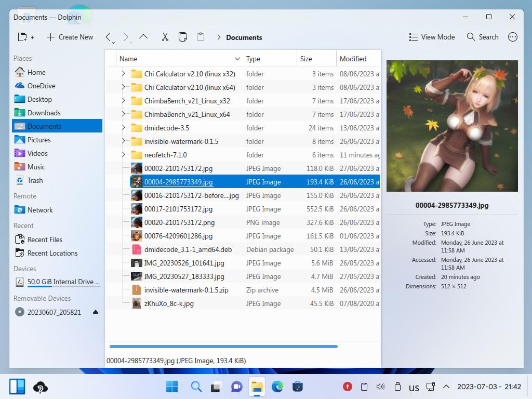Viewport: 532px width, 399px height.
Task: Open the hamburger options menu
Action: point(512,37)
